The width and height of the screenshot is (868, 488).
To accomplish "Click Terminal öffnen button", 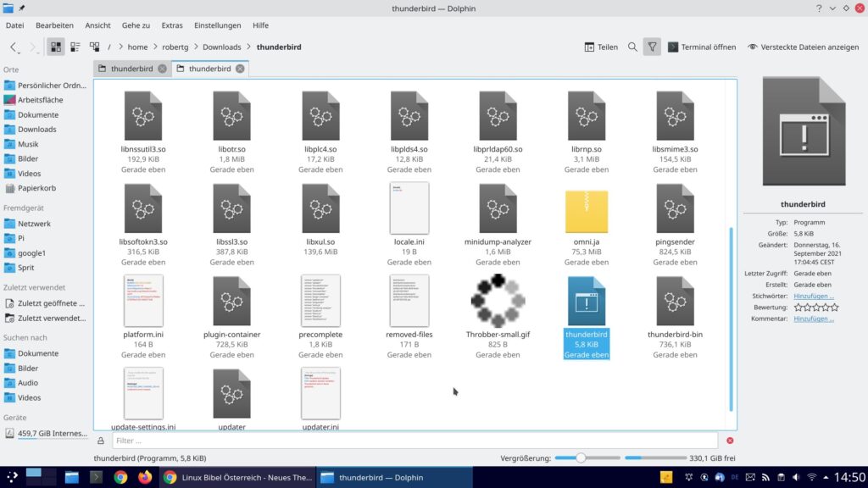I will 702,47.
